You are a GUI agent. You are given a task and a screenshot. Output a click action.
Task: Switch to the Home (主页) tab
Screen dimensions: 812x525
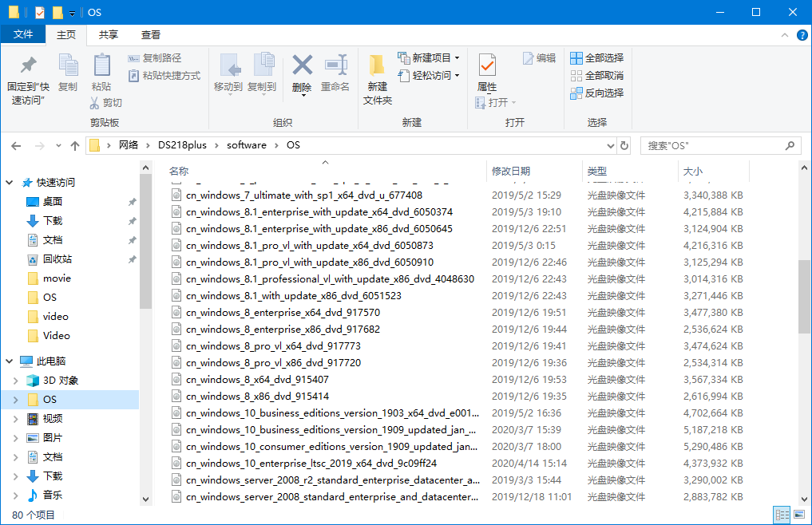pos(65,34)
